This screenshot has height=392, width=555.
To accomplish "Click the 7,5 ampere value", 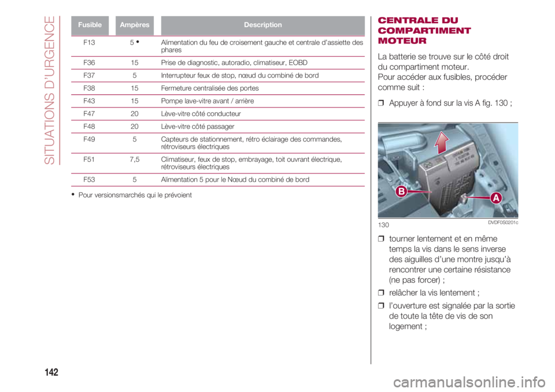I will (135, 160).
